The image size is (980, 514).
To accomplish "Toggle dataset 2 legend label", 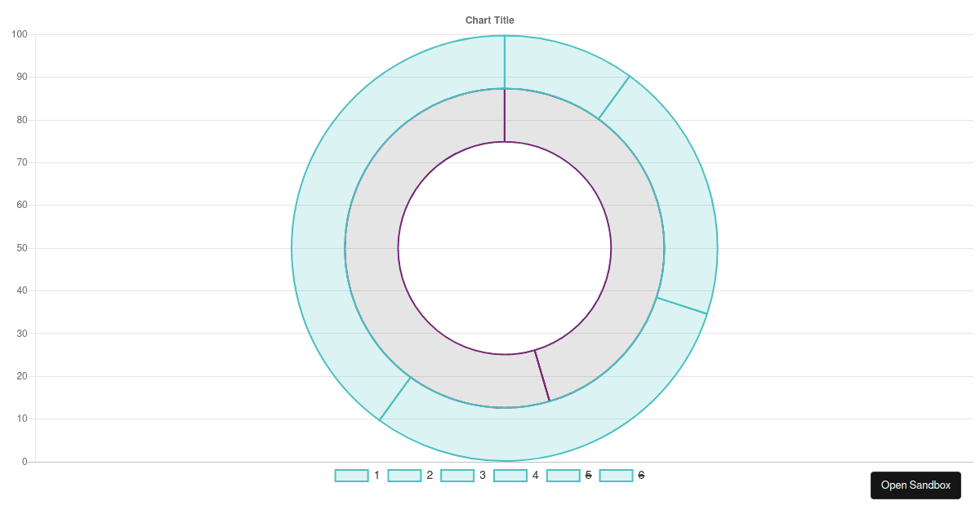I will [x=430, y=476].
